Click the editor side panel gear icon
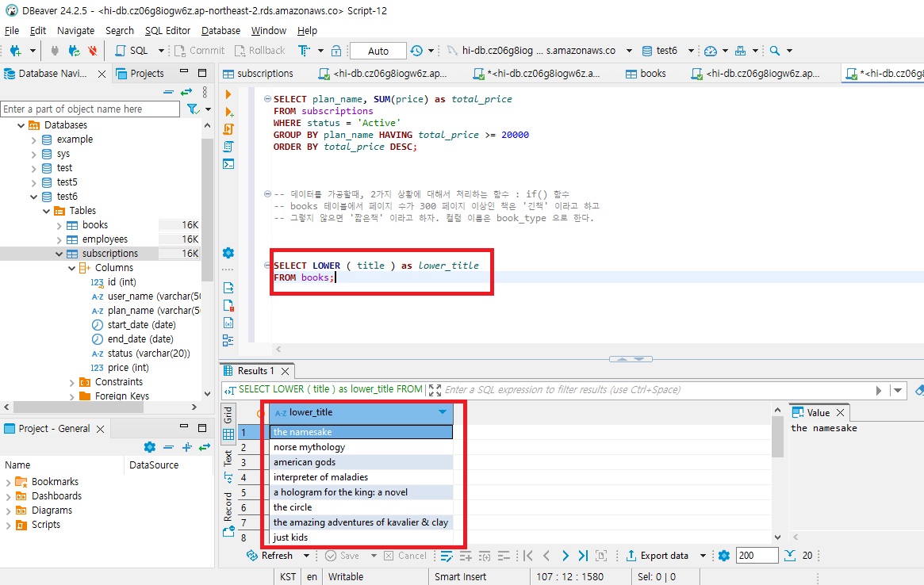Screen dimensions: 924x585 [228, 253]
